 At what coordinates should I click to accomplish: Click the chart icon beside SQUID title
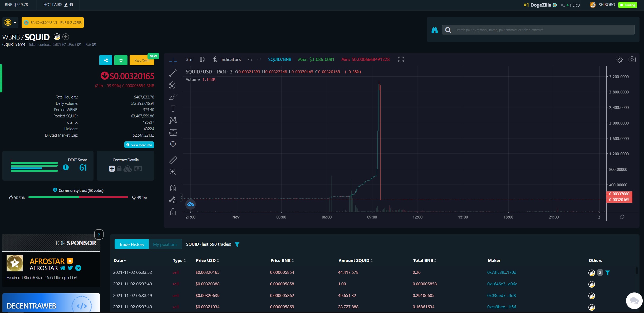57,37
